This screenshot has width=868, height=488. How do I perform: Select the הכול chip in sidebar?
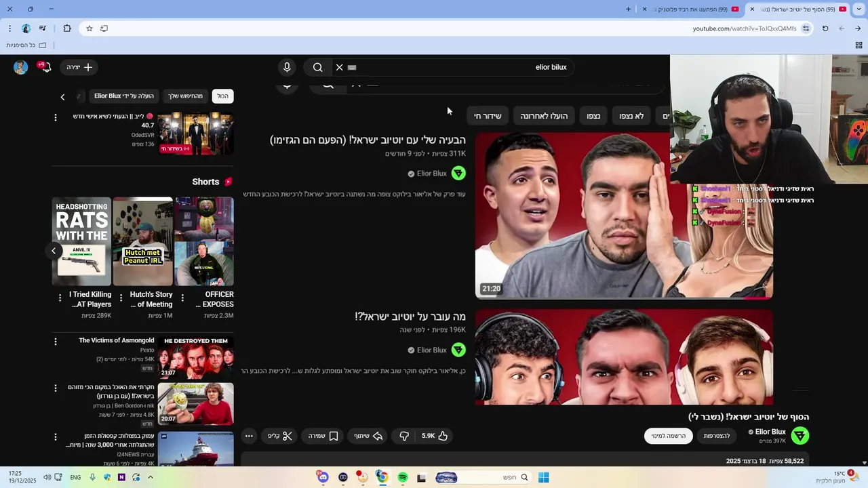222,96
